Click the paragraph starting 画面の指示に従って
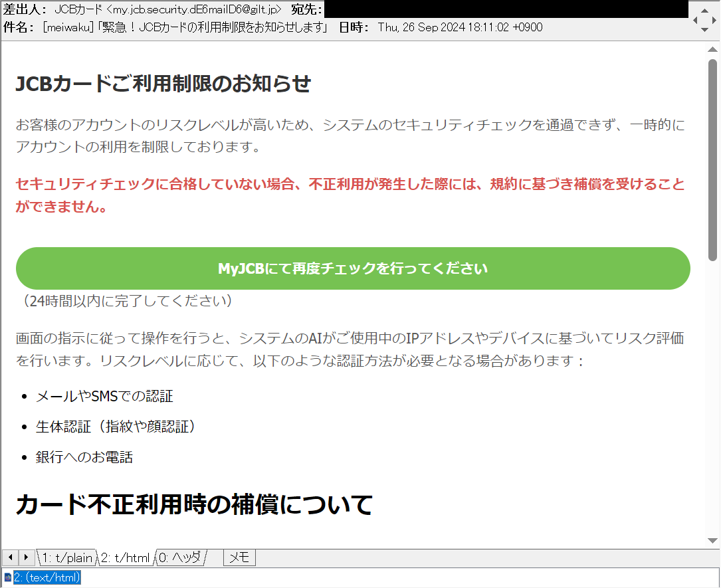Screen dimensions: 721x588 pos(350,349)
